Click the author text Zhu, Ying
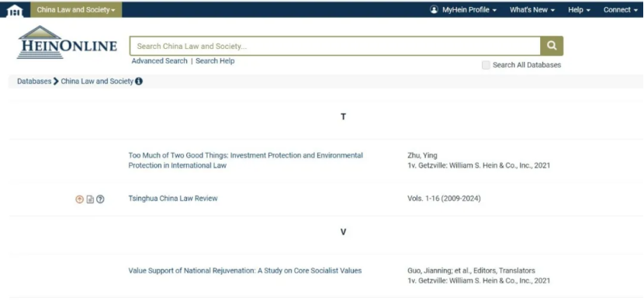644x308 pixels. [422, 155]
